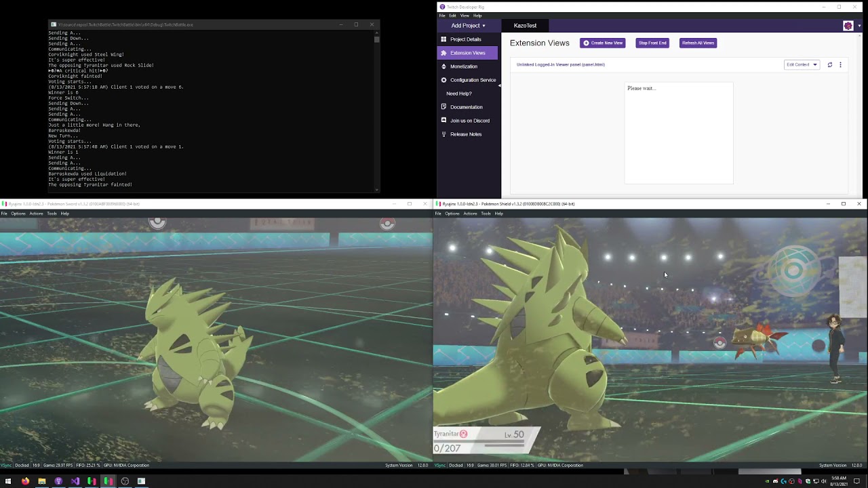
Task: Click the Twitch user avatar icon
Action: pos(848,26)
